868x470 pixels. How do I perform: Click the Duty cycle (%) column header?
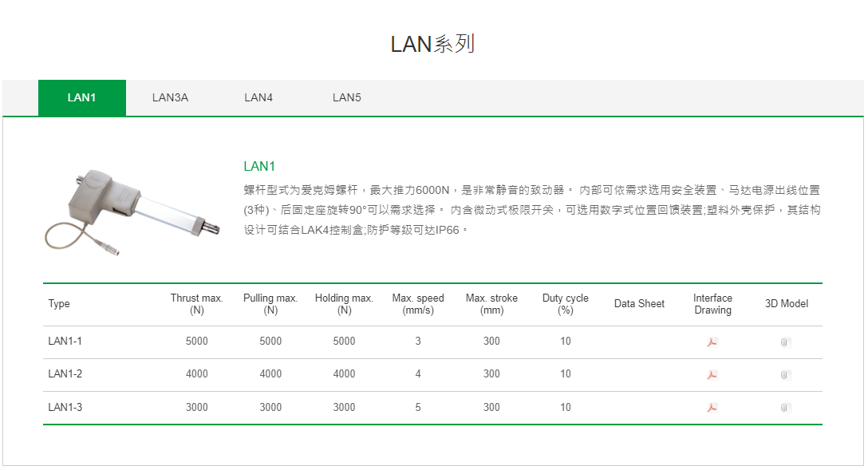[x=565, y=304]
